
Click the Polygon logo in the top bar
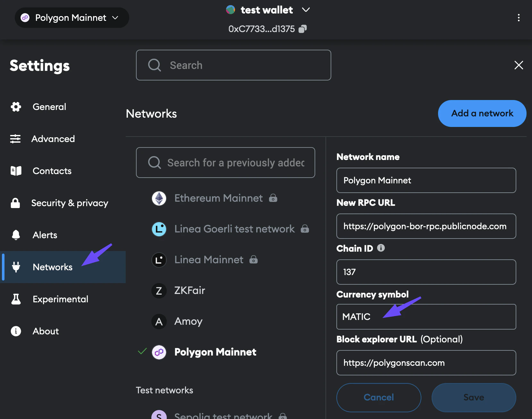pos(25,18)
